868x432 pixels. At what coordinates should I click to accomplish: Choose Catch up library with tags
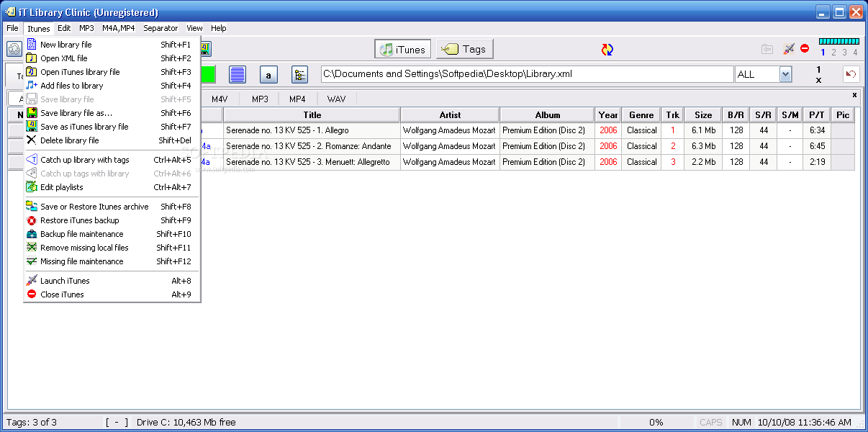click(112, 160)
